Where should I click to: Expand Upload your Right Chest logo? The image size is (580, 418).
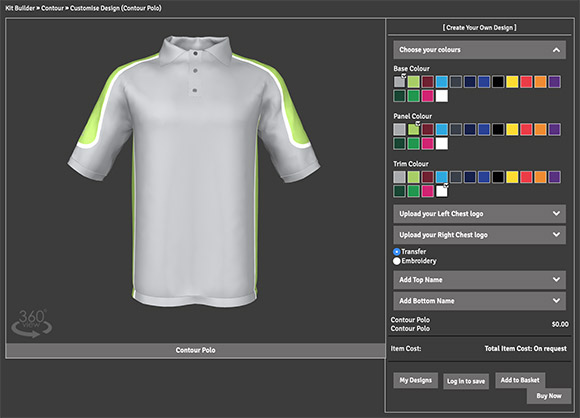point(479,235)
